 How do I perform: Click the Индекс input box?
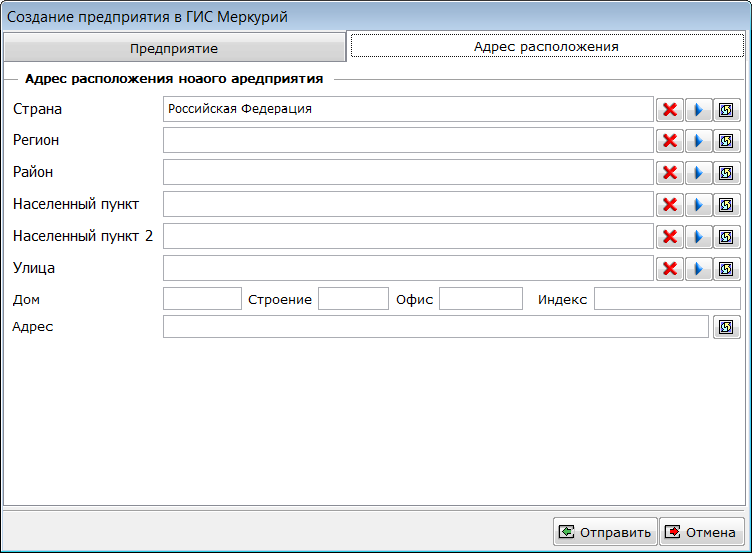point(668,298)
